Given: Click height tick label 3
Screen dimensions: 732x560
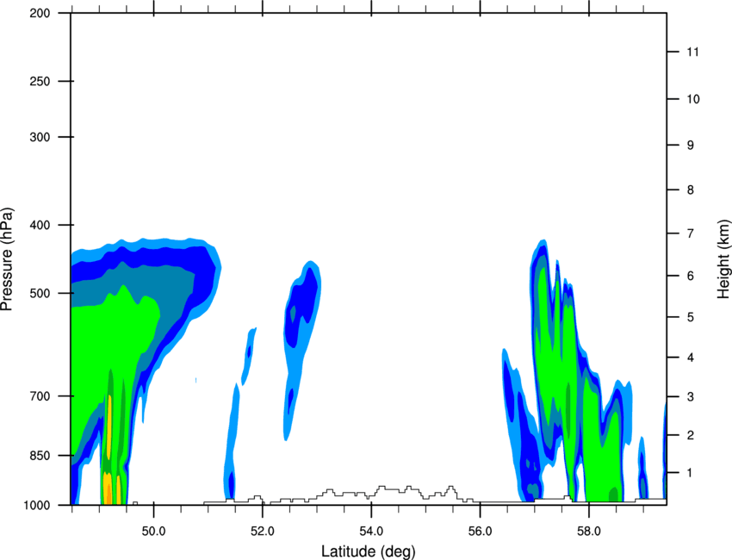Looking at the screenshot, I should (691, 397).
